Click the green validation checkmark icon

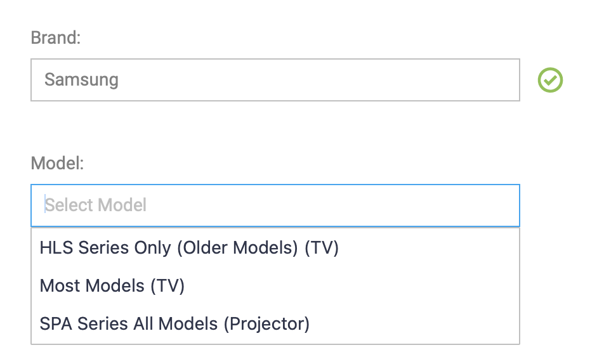pyautogui.click(x=550, y=81)
